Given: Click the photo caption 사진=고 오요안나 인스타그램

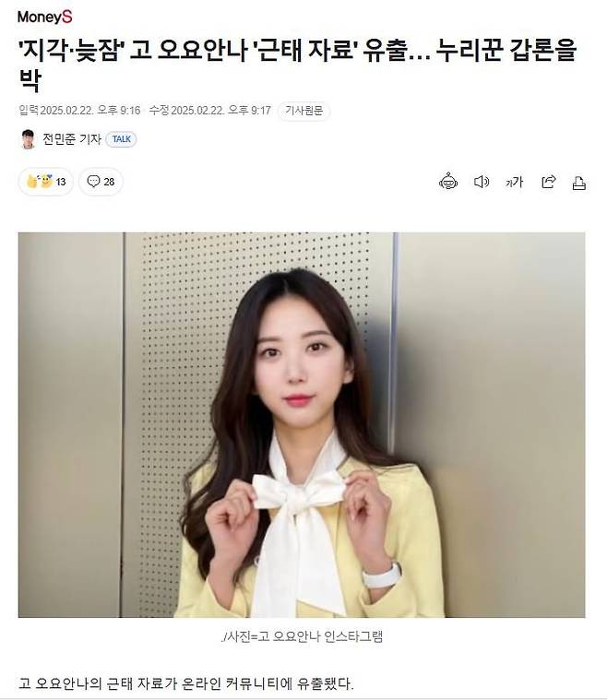Looking at the screenshot, I should click(x=302, y=636).
